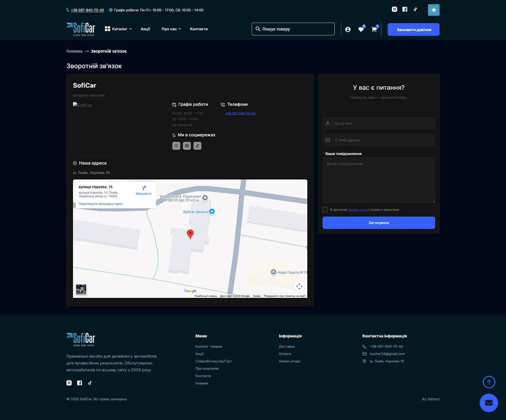Open the user account icon
Image resolution: width=506 pixels, height=420 pixels.
348,29
